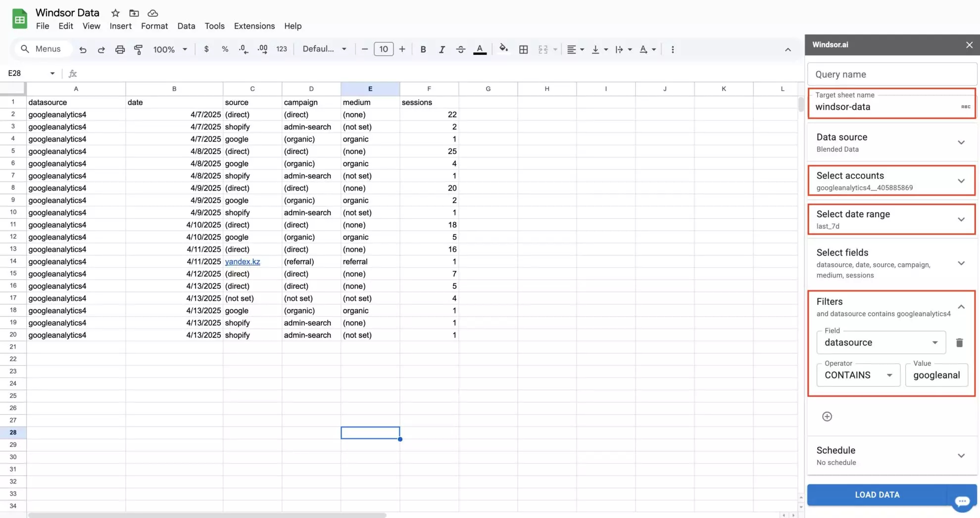This screenshot has height=518, width=980.
Task: Collapse the Filters section
Action: [x=961, y=307]
